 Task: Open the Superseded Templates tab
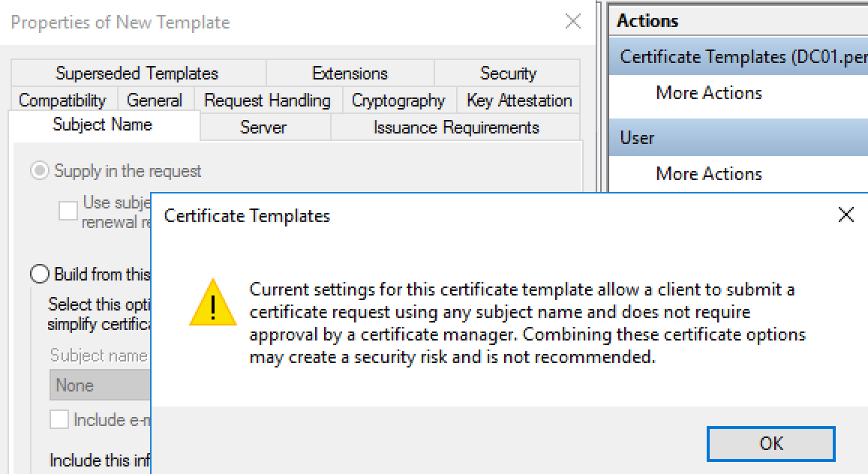137,73
